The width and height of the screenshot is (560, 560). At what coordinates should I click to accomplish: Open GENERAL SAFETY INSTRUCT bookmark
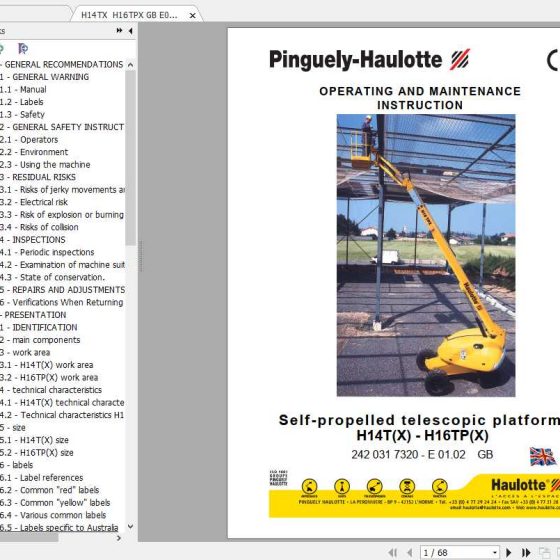click(x=61, y=127)
